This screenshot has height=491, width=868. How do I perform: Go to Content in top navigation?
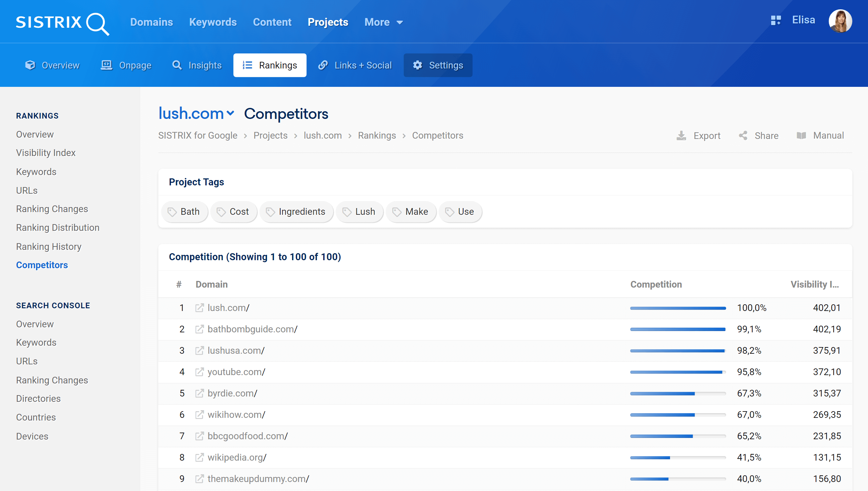point(272,22)
